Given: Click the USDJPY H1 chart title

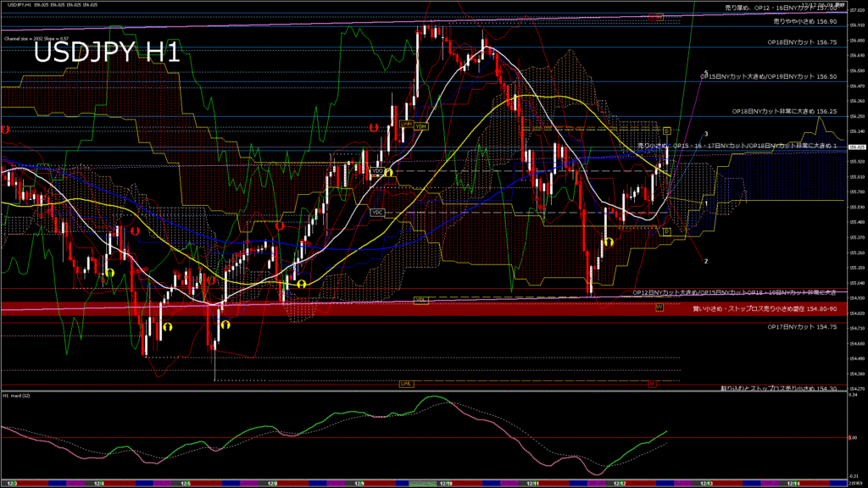Looking at the screenshot, I should point(106,53).
